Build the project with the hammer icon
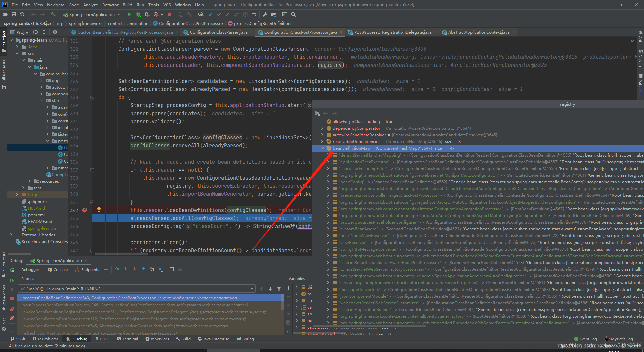Viewport: 644px width, 352px height. click(53, 14)
